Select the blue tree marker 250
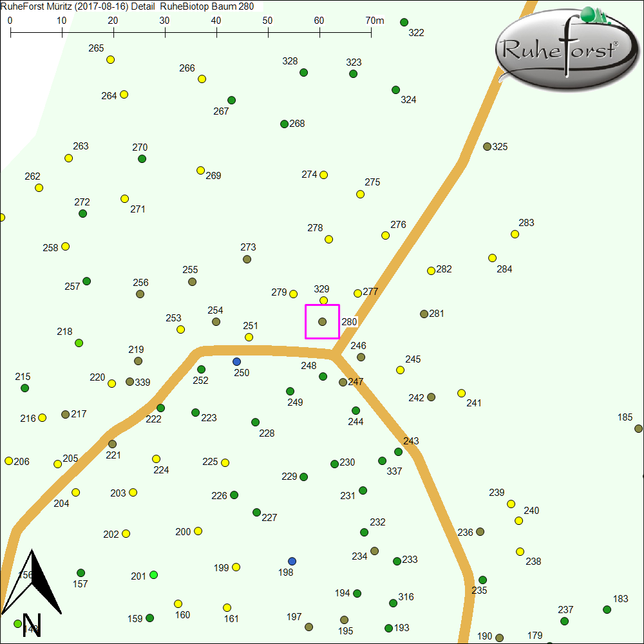 point(236,361)
